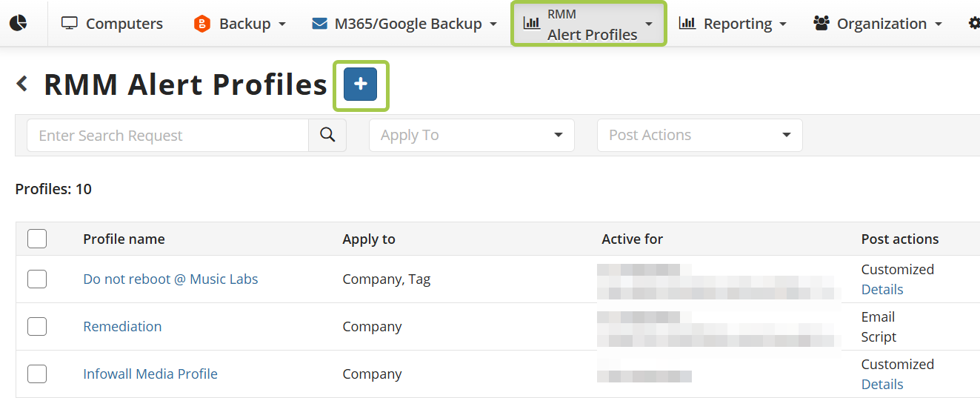Open the Apply To filter dropdown
The image size is (980, 398).
[471, 135]
